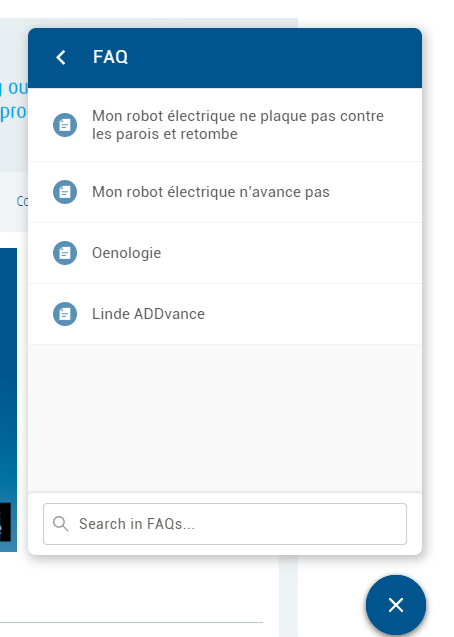The width and height of the screenshot is (454, 637).
Task: Click the FAQ title in the header
Action: tap(110, 57)
